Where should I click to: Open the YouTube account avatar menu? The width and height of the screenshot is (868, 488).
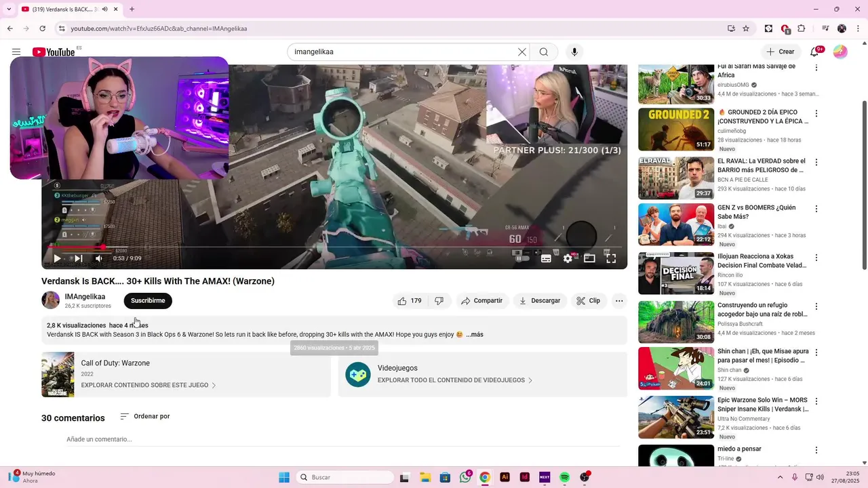[840, 52]
